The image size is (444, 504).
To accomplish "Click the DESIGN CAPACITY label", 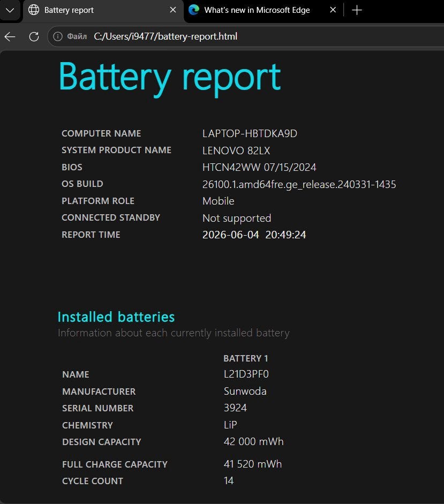I will tap(102, 442).
